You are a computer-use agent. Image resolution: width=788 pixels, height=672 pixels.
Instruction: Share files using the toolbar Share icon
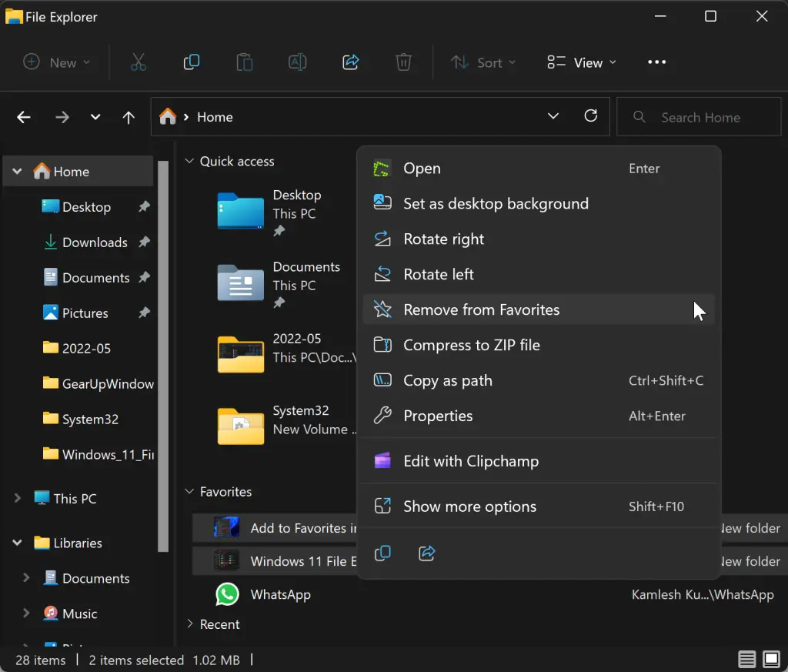(x=350, y=62)
